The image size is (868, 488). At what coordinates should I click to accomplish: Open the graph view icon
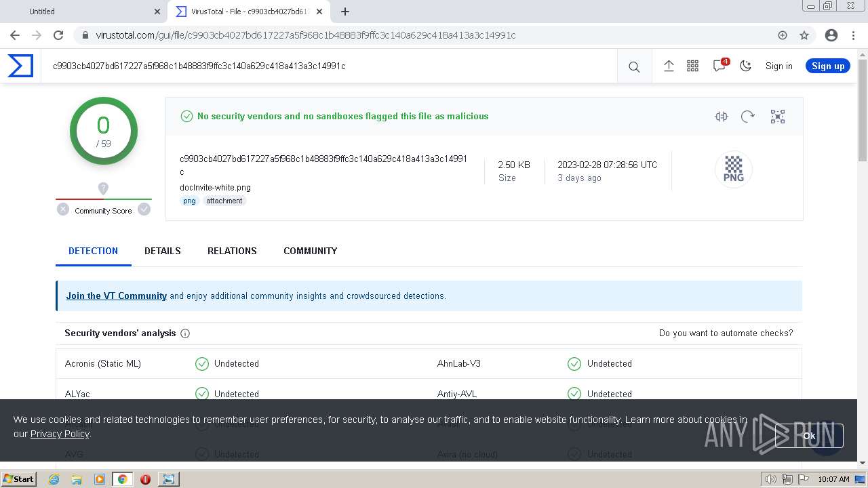(x=778, y=117)
